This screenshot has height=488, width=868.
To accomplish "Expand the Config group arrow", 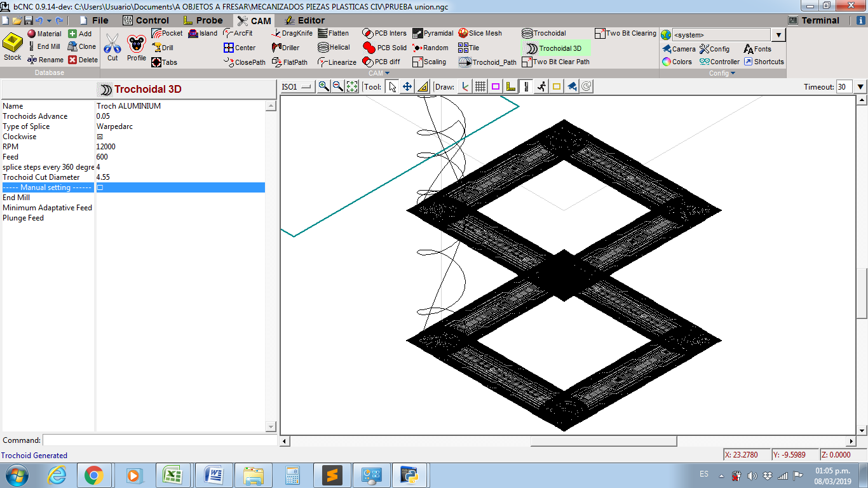I will click(733, 73).
